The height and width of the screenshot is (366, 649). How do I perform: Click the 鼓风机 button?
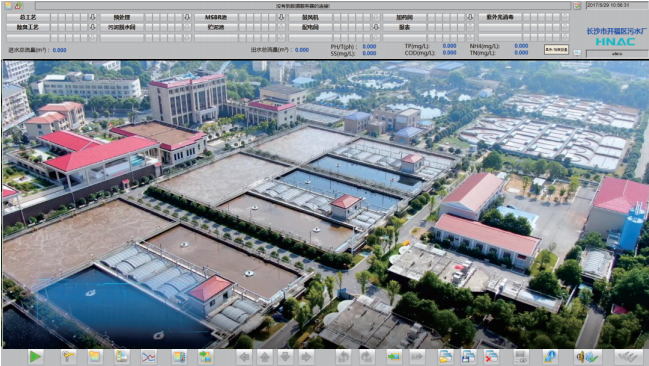310,17
